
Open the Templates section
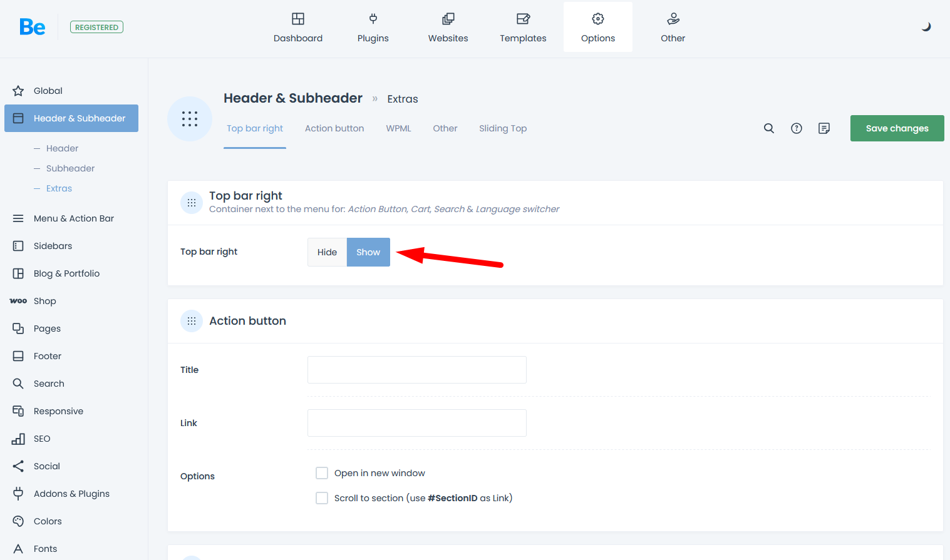pos(523,28)
